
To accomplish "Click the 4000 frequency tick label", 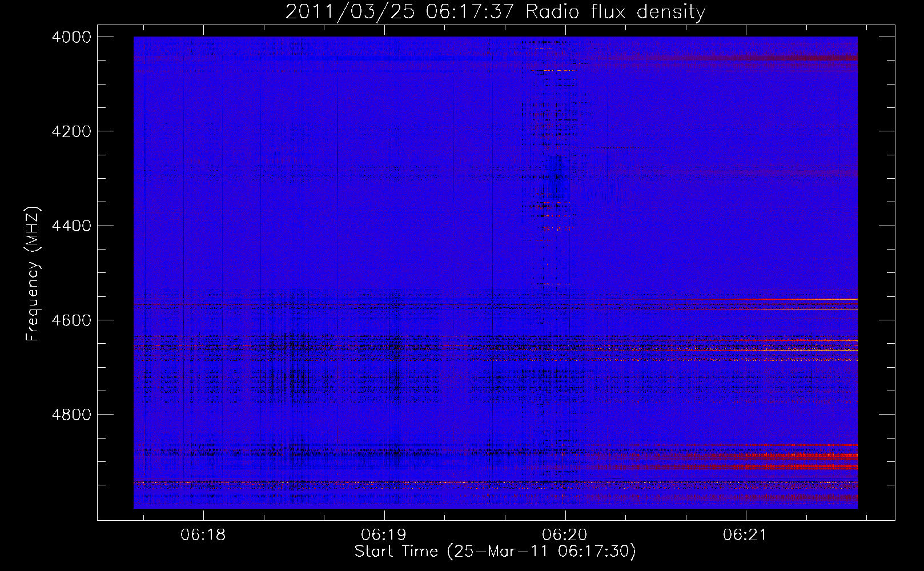I will 71,37.
